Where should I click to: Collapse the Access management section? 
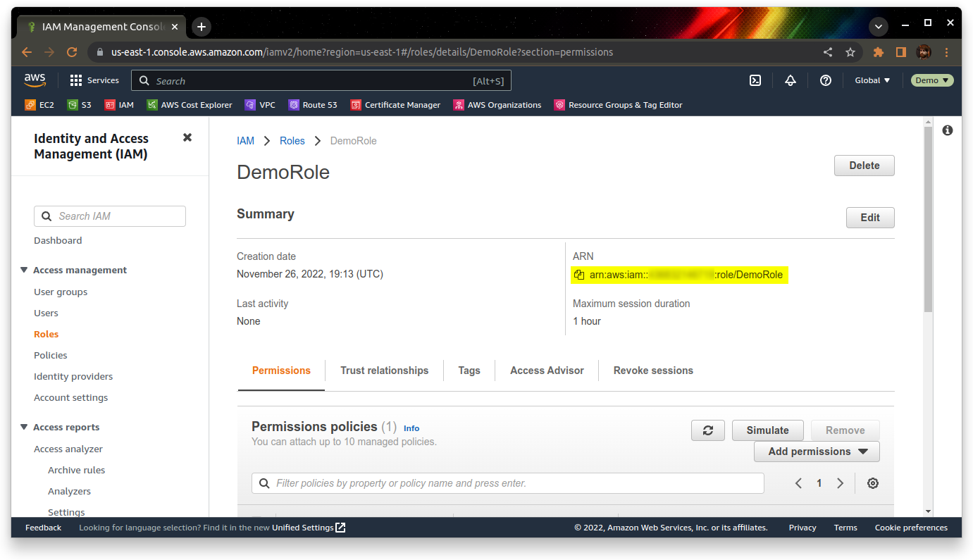pos(24,270)
